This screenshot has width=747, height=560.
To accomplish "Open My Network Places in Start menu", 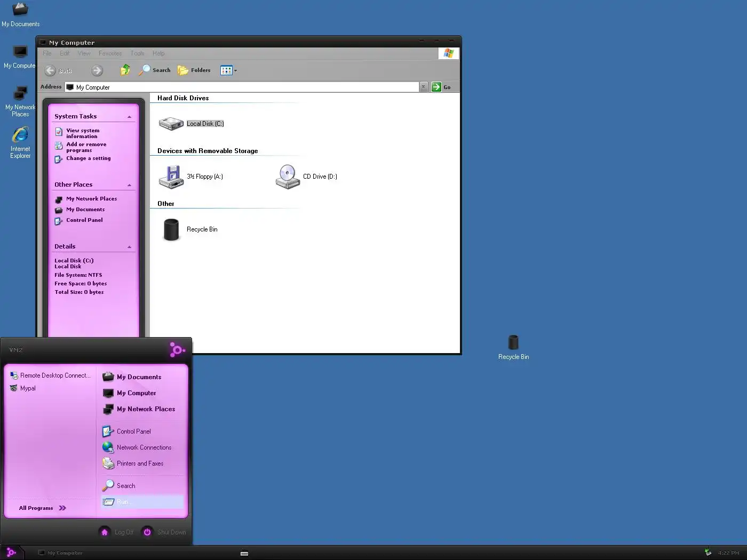I will [142, 409].
